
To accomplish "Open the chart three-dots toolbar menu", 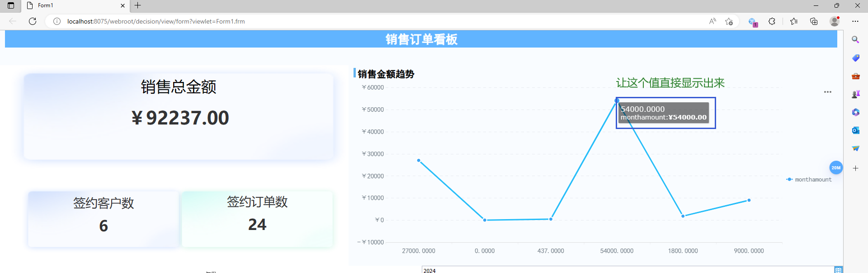I will (827, 92).
